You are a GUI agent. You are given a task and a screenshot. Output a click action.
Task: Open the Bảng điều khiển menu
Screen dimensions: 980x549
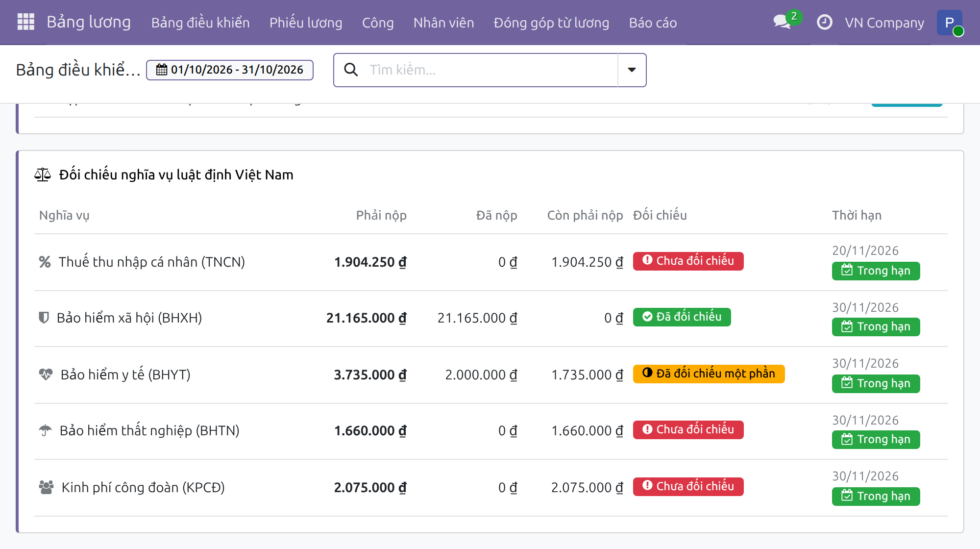[x=200, y=23]
